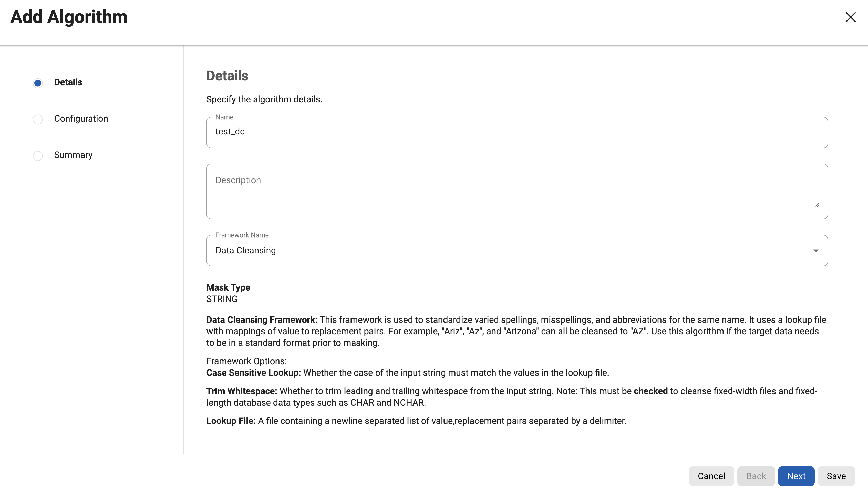Navigate to the Configuration step label
This screenshot has width=868, height=491.
coord(81,118)
